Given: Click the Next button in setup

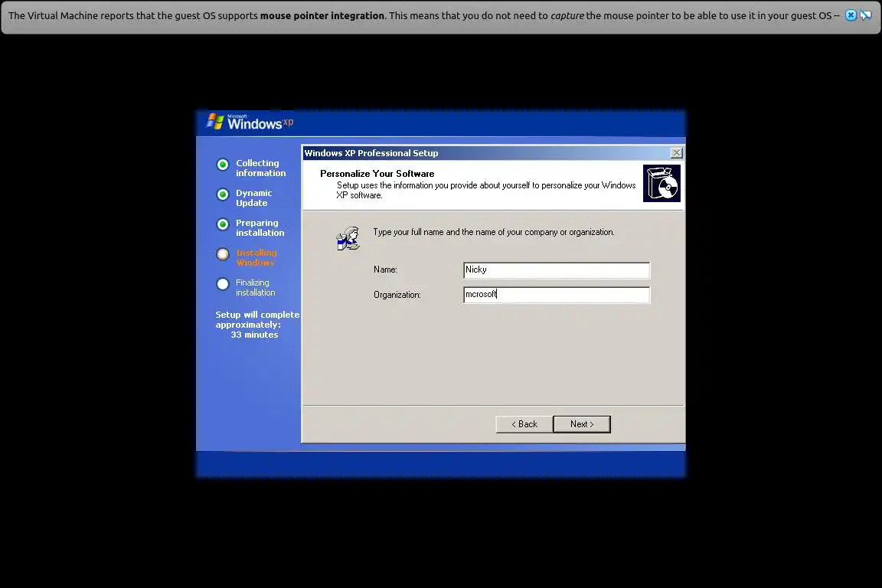Looking at the screenshot, I should click(582, 424).
